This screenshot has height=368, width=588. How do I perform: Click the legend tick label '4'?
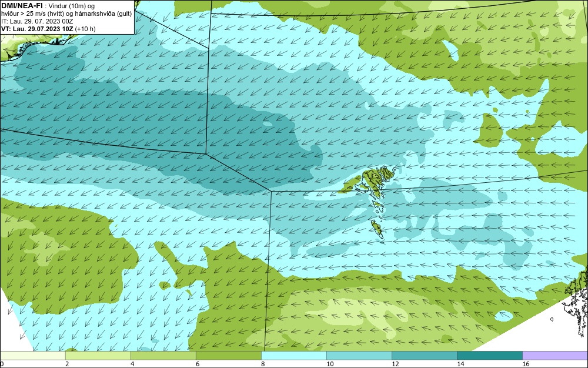point(132,364)
